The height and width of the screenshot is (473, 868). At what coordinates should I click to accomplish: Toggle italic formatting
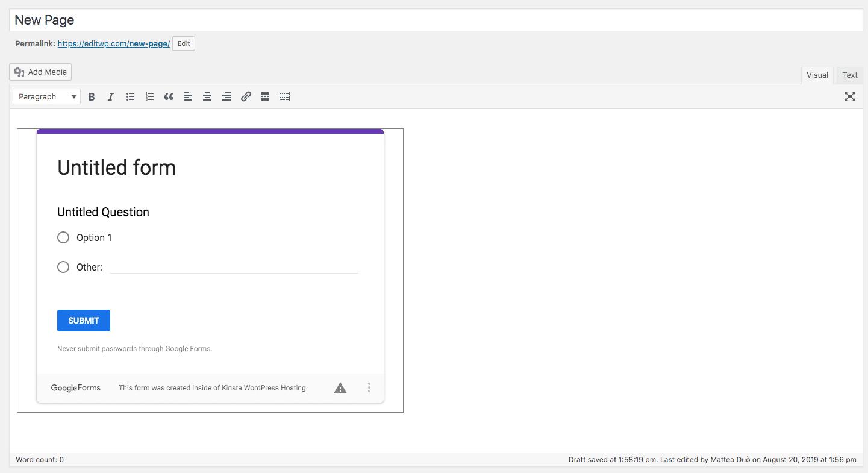tap(110, 96)
